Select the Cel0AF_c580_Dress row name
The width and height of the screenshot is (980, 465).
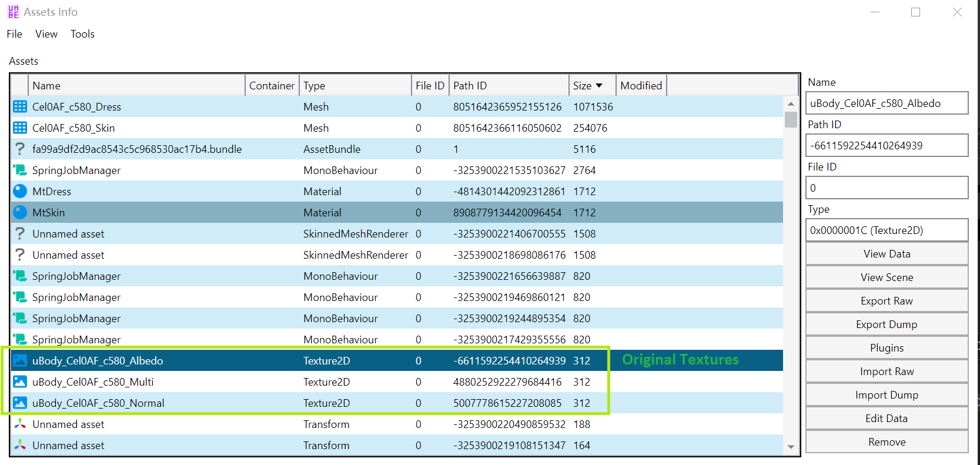point(76,107)
